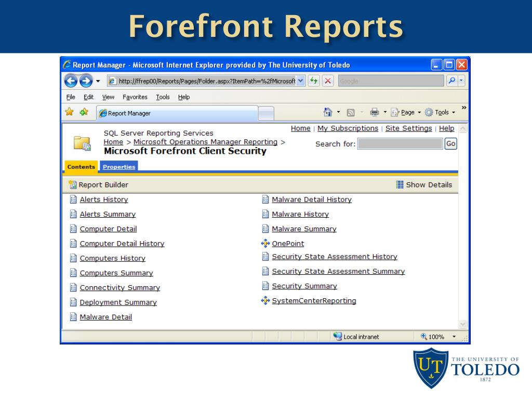Open the Alerts History report
The height and width of the screenshot is (399, 532).
point(104,199)
